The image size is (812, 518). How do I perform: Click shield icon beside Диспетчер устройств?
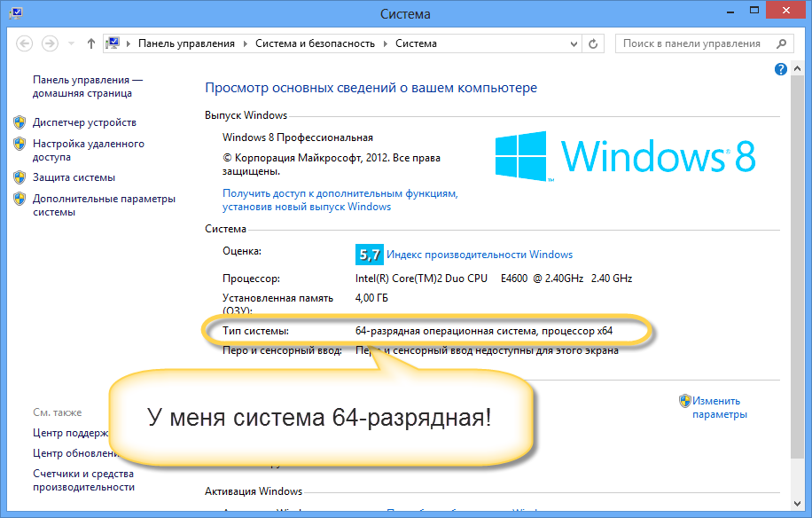coord(20,122)
